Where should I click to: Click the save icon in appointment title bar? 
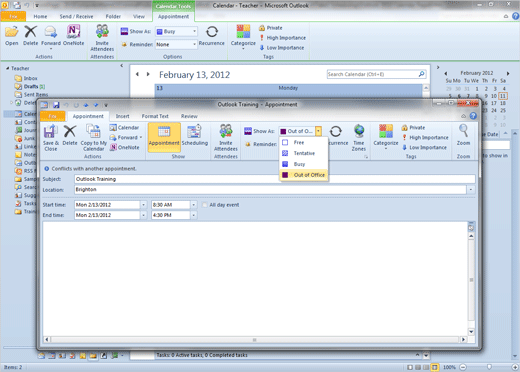[56, 105]
